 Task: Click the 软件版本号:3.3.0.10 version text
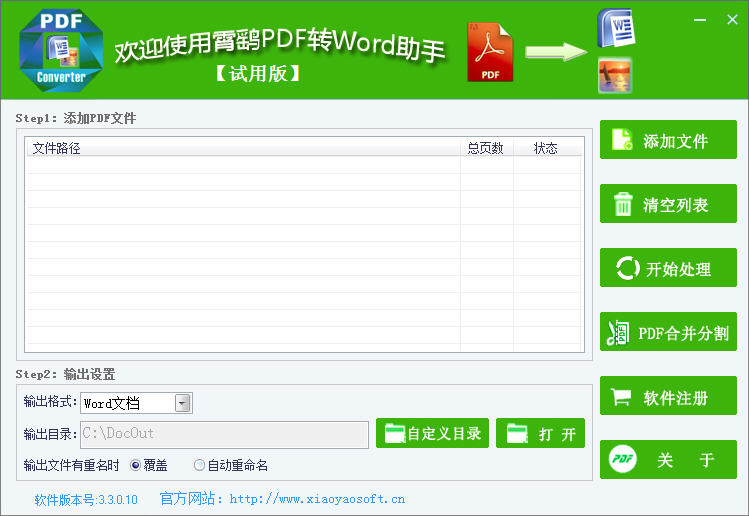tap(86, 500)
